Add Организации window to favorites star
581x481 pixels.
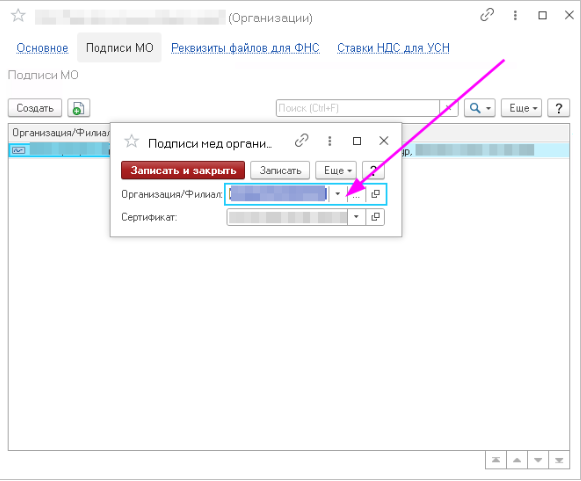point(18,16)
